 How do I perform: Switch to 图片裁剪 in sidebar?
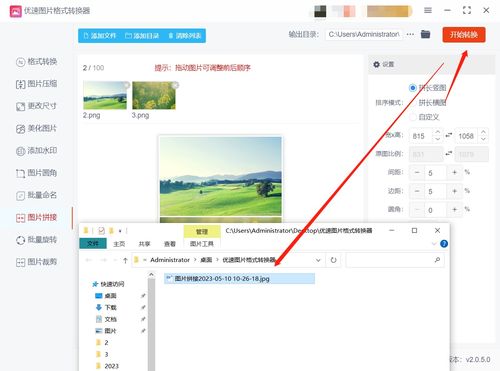[x=37, y=262]
